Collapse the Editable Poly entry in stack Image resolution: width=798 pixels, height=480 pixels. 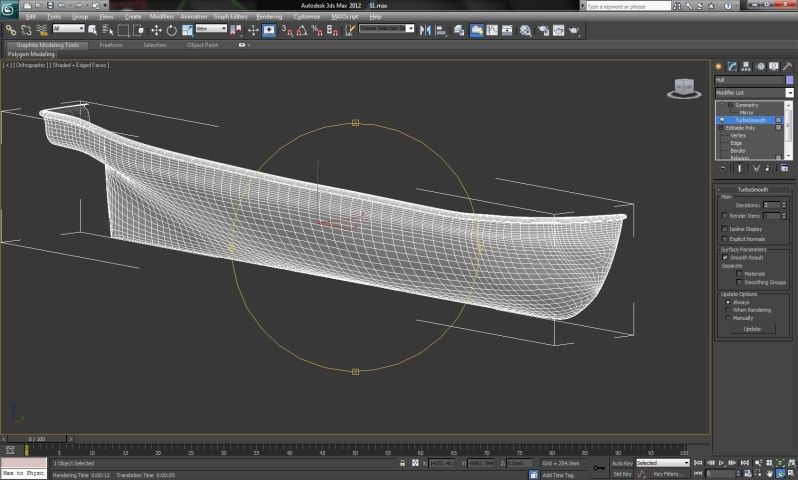(721, 128)
